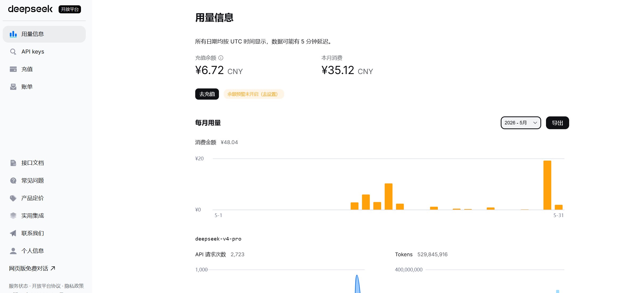Viewport: 644px width, 293px height.
Task: Click the card icon beside 充值
Action: coord(13,69)
